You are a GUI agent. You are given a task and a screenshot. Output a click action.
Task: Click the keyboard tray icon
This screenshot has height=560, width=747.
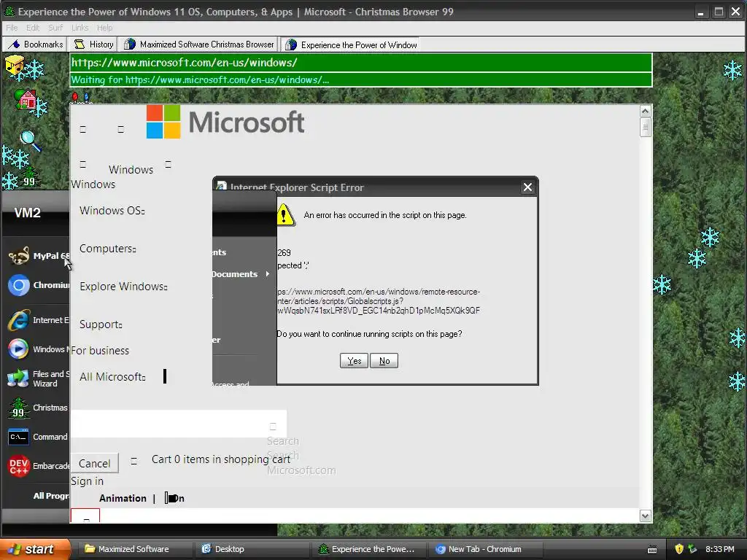pos(652,550)
